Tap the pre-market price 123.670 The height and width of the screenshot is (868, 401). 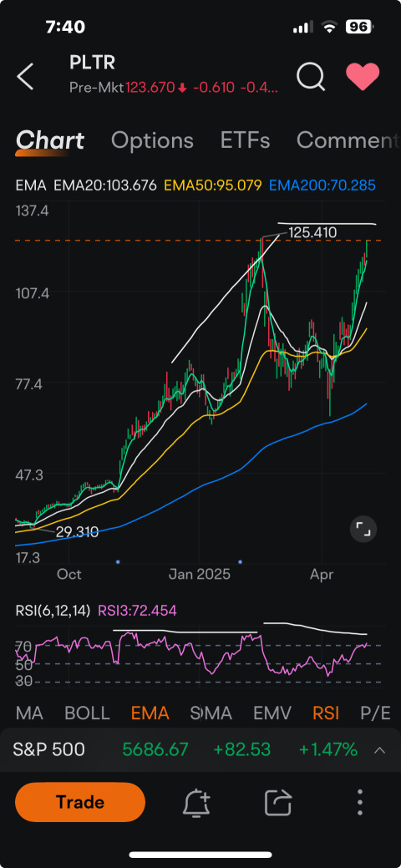[152, 88]
